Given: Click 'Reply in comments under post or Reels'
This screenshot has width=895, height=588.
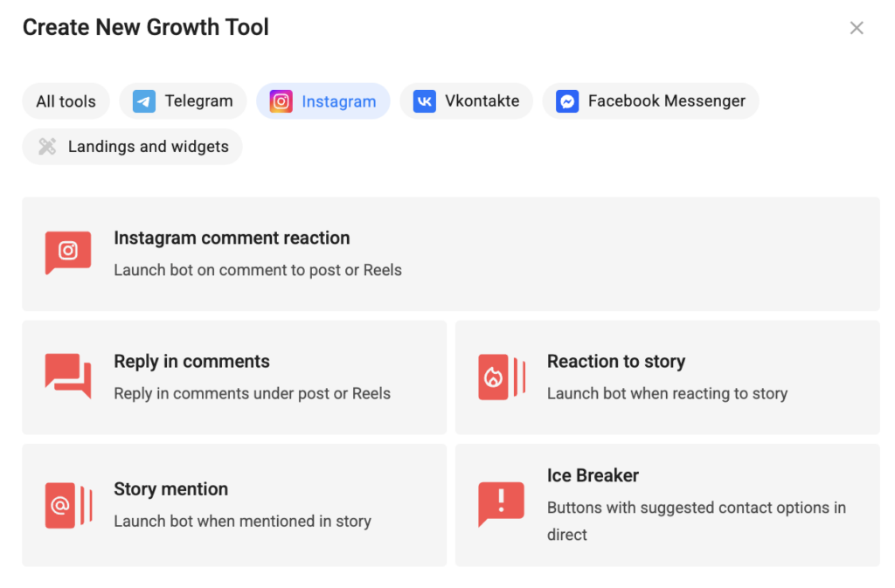Looking at the screenshot, I should click(x=253, y=393).
